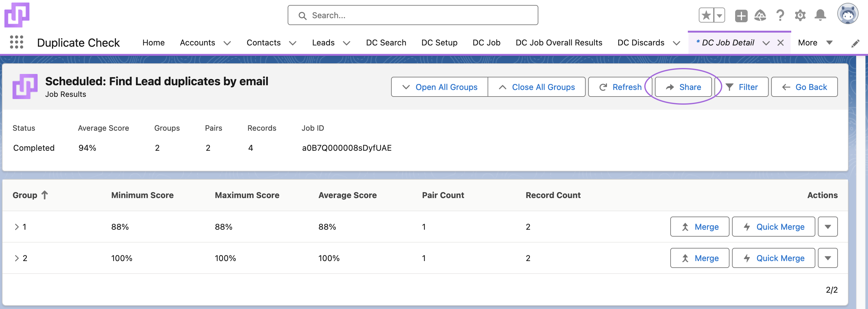The image size is (868, 309).
Task: Open the Accounts tab
Action: pos(197,43)
